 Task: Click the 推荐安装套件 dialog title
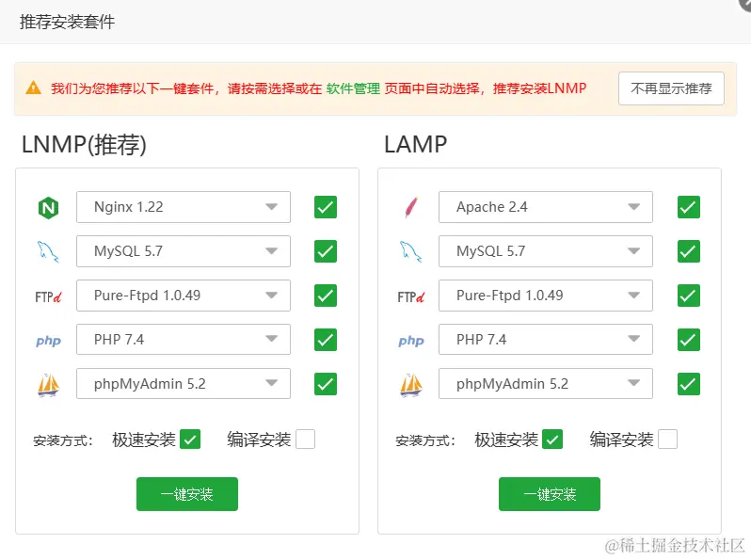click(x=67, y=22)
